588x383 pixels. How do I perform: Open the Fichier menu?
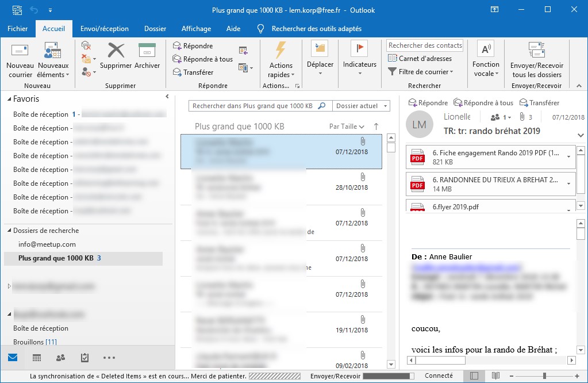17,29
